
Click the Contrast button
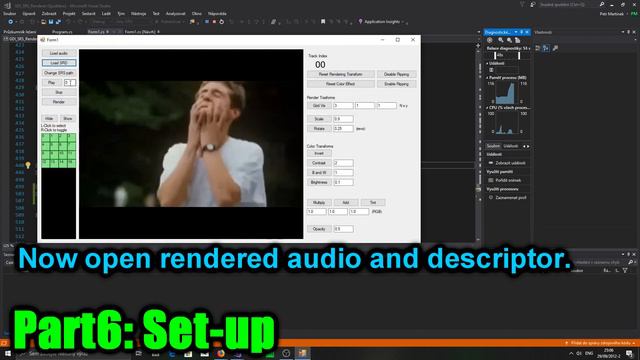click(x=319, y=163)
